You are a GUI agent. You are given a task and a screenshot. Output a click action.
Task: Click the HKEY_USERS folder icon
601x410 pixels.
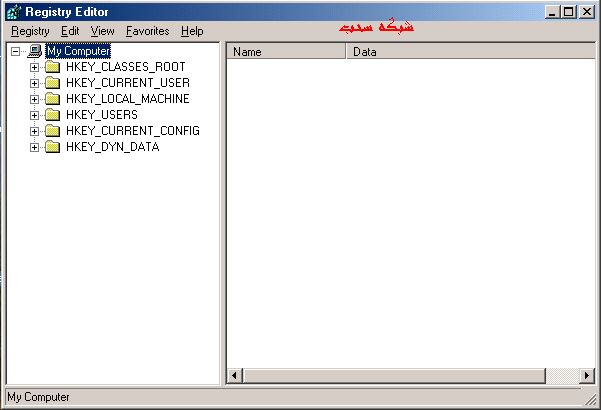tap(53, 115)
